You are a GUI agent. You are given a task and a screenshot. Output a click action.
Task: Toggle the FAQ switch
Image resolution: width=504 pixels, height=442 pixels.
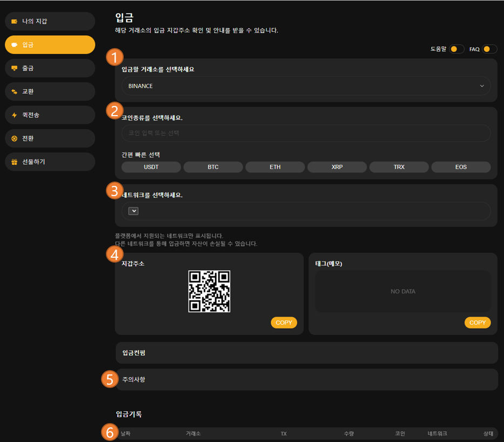(489, 49)
